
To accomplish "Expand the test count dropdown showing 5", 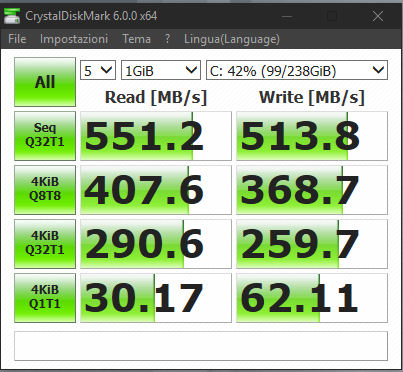I will [98, 70].
